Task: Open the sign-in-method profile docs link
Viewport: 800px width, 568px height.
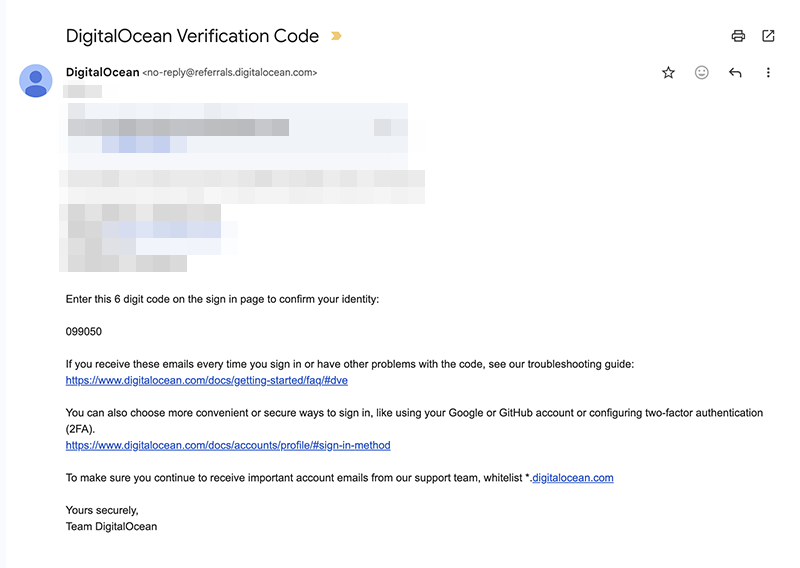Action: pyautogui.click(x=228, y=445)
